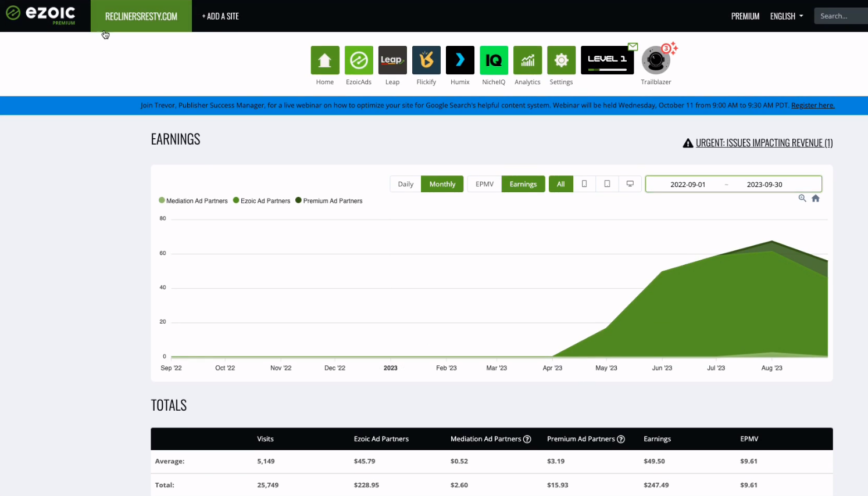Filter by desktop monitor icon
The height and width of the screenshot is (496, 868).
630,184
